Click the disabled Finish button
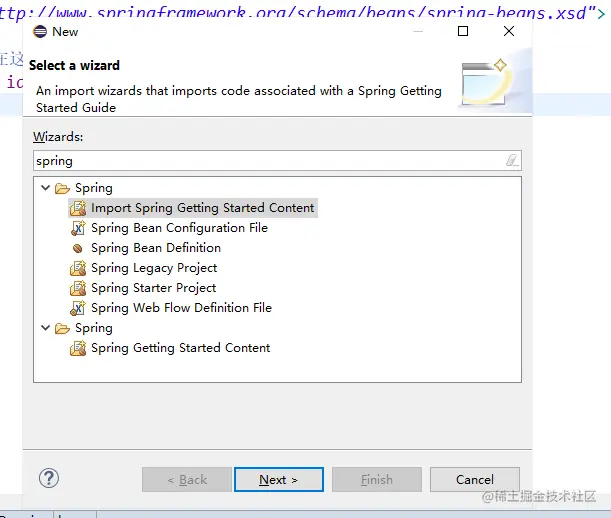 377,479
